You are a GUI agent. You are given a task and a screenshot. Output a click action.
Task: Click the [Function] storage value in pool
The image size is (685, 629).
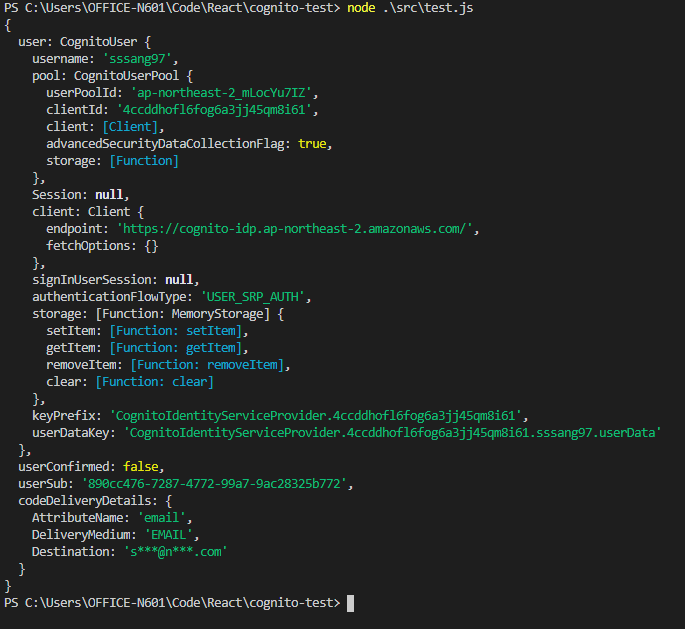tap(144, 161)
